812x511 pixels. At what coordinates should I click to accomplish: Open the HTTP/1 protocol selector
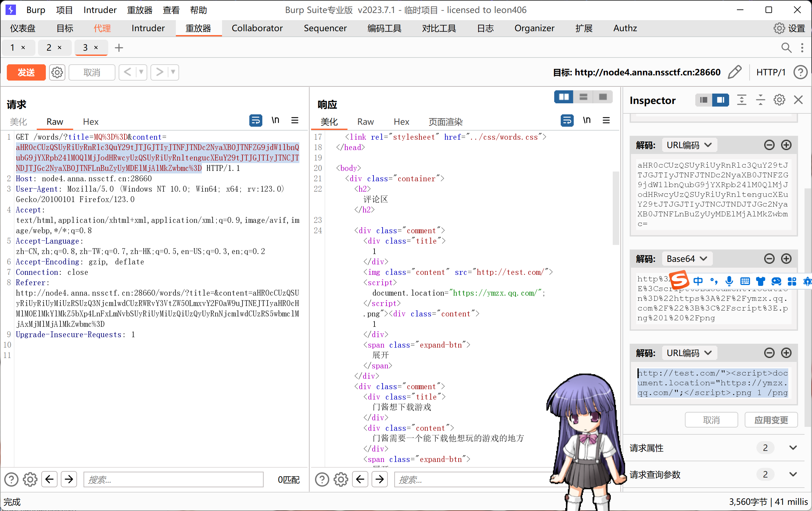770,72
